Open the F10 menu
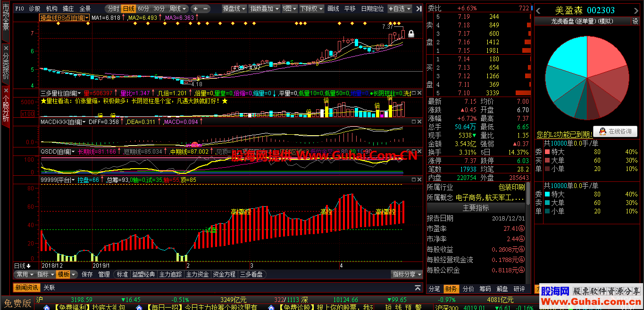Viewport: 644px width, 310px height. pos(19,8)
